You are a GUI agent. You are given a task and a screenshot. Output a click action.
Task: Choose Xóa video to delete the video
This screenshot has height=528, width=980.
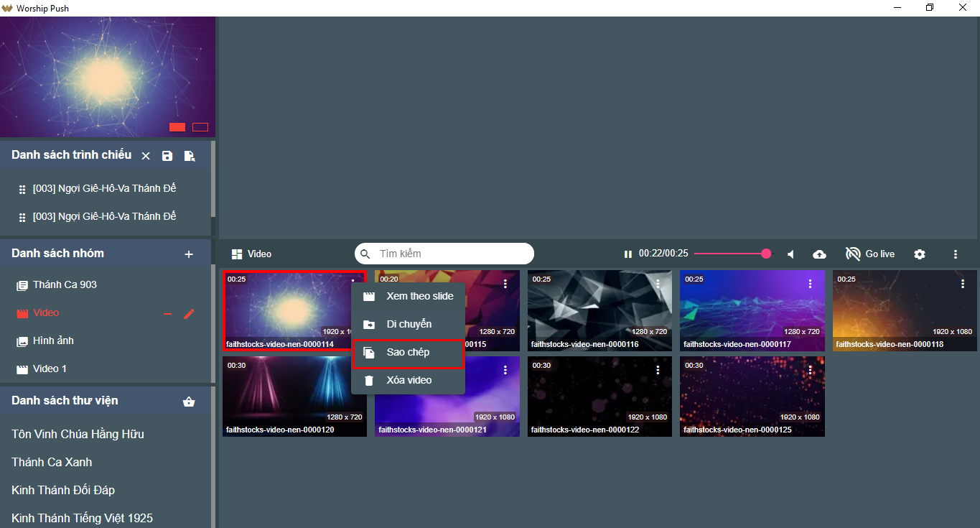pyautogui.click(x=408, y=380)
